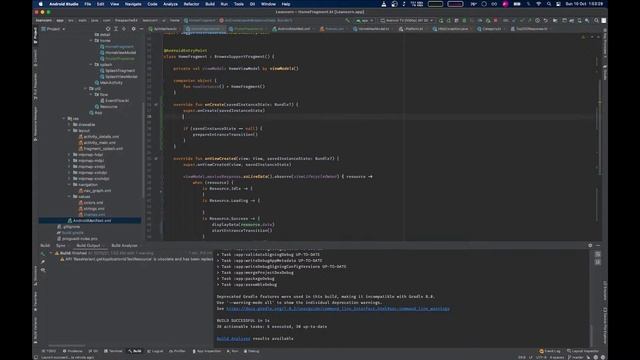Collapse the navigation folder
Viewport: 640px width, 360px height.
click(69, 184)
